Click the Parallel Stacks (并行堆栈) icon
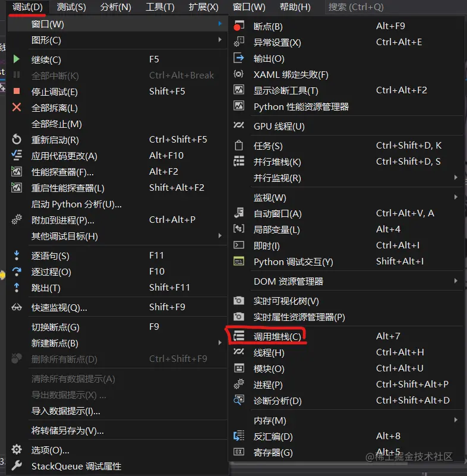467x476 pixels. (x=239, y=161)
